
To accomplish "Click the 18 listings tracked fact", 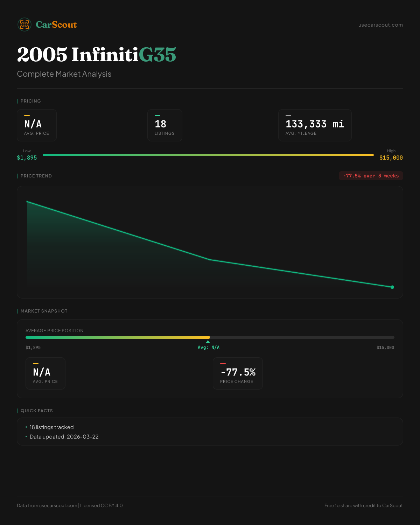I will click(x=52, y=427).
